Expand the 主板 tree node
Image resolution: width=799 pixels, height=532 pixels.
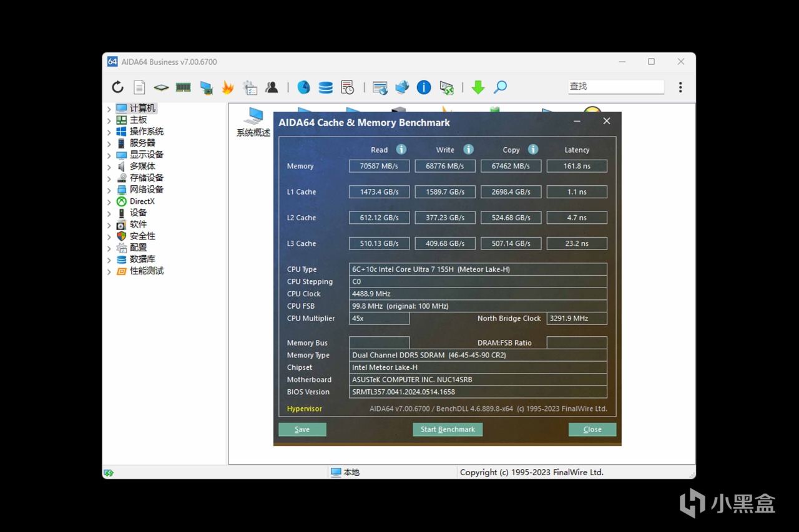coord(109,120)
